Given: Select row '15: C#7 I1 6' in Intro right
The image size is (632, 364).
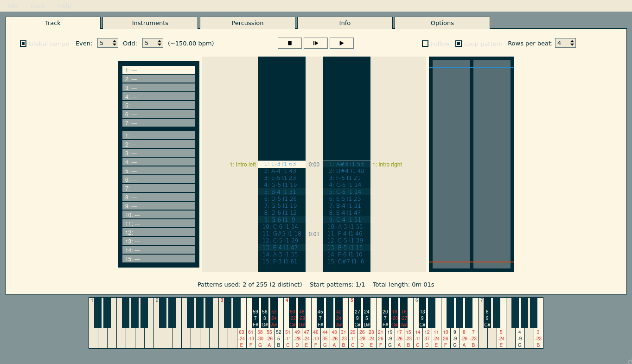Looking at the screenshot, I should click(346, 262).
